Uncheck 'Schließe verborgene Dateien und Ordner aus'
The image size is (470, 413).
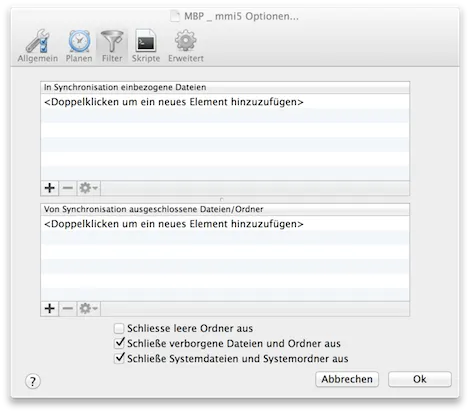click(119, 343)
